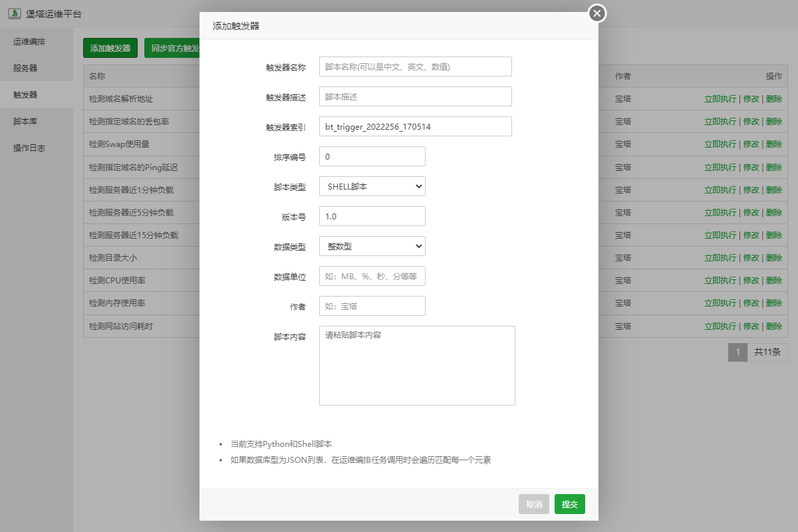This screenshot has height=532, width=798.
Task: Open 运维编排 in the sidebar
Action: [29, 42]
